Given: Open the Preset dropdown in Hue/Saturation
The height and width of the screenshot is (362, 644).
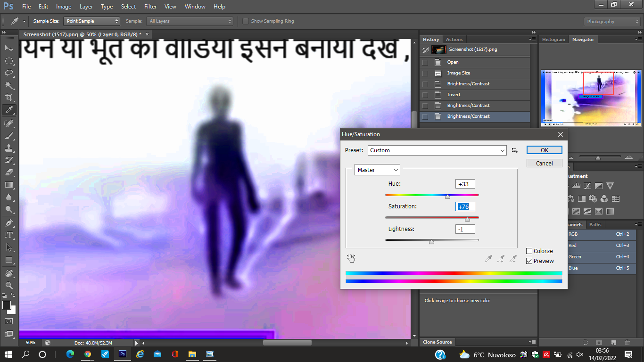Looking at the screenshot, I should click(437, 150).
